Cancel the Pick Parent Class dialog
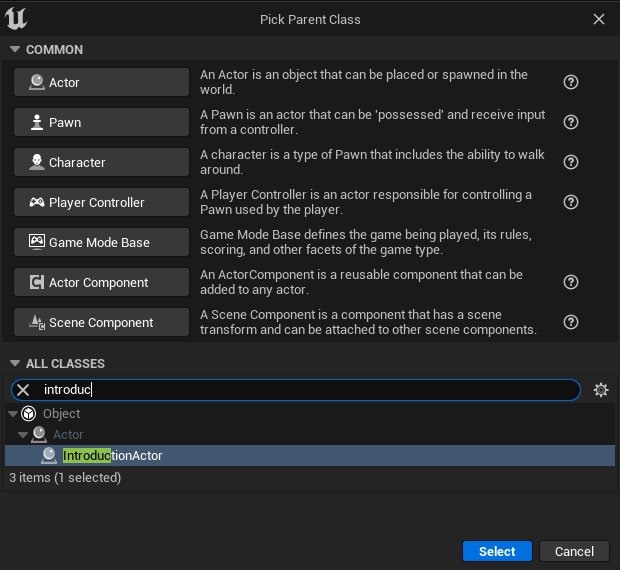Screen dimensions: 620x570 (574, 551)
